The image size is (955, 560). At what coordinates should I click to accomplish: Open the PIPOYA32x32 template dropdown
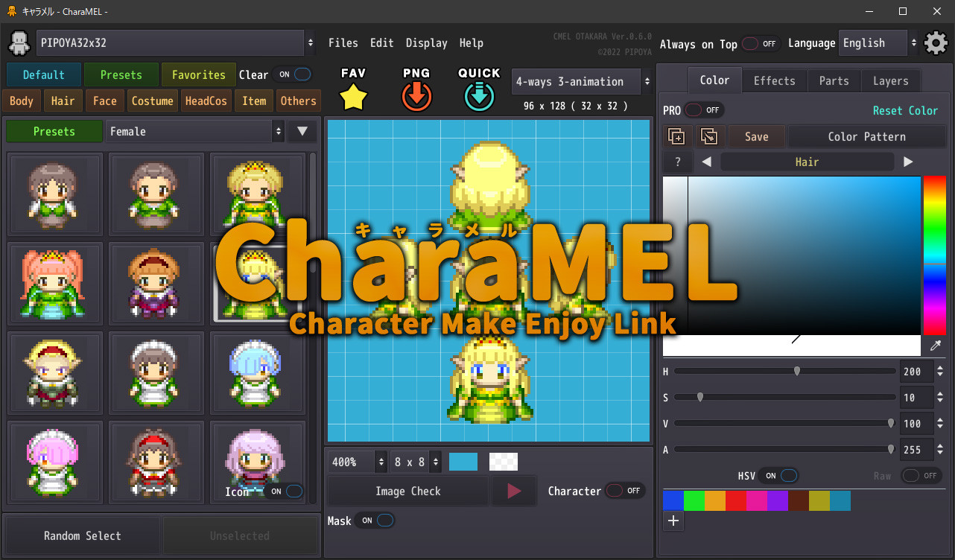pyautogui.click(x=176, y=43)
